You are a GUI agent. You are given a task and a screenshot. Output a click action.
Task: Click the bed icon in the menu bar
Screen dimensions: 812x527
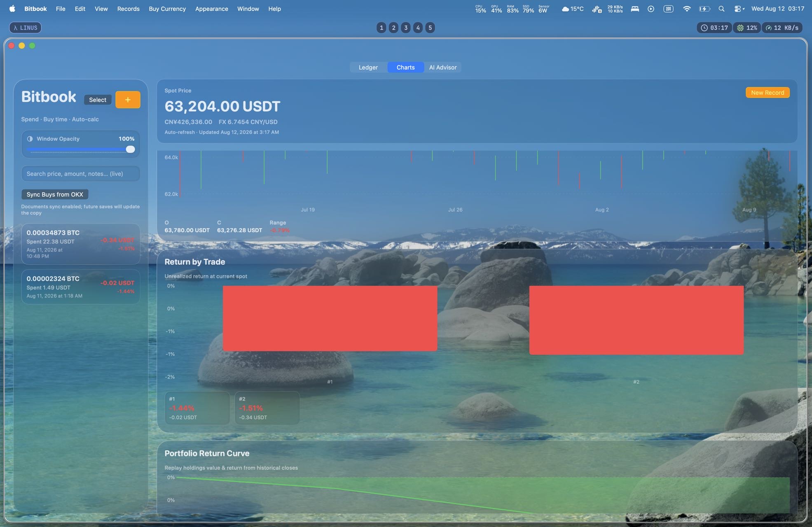(x=635, y=9)
